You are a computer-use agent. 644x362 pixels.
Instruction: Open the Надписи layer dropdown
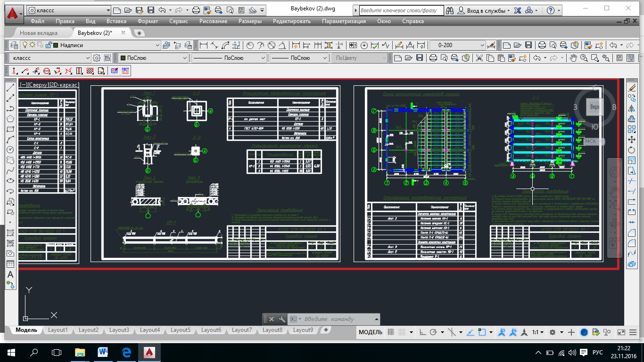pyautogui.click(x=157, y=45)
